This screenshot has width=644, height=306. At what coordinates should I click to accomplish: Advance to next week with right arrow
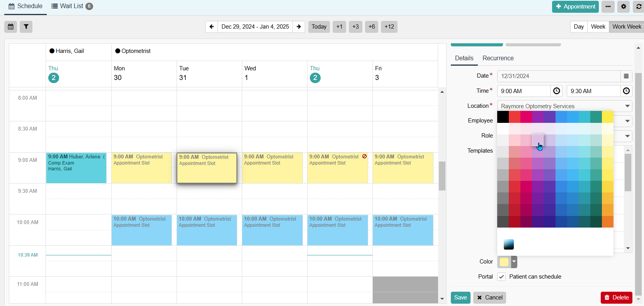[x=299, y=27]
